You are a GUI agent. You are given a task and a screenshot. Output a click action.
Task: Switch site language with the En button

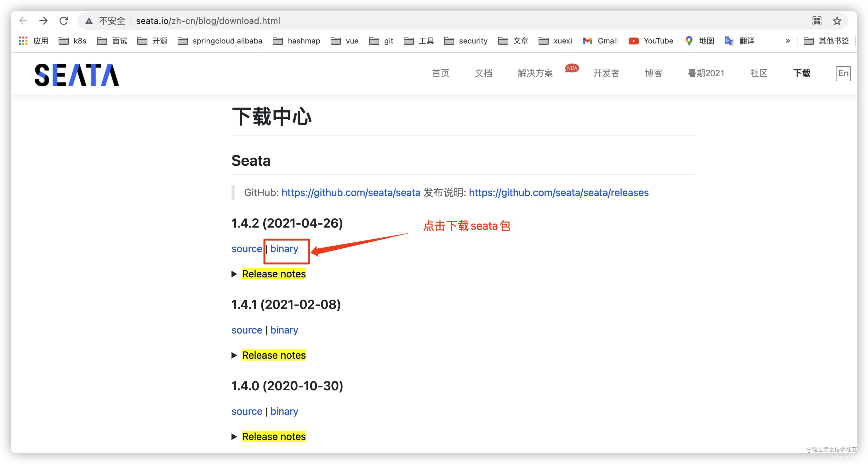(x=843, y=73)
